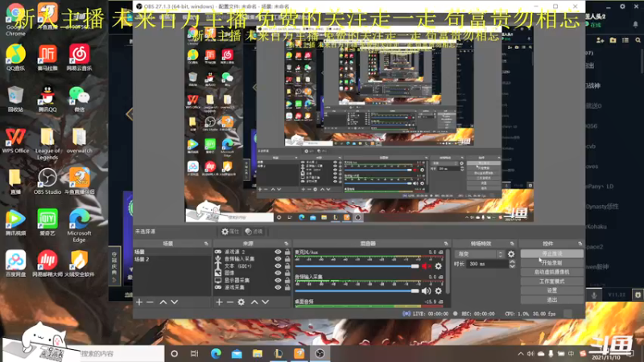Toggle the lock on the 游戏源 2 source
The width and height of the screenshot is (644, 362).
[x=287, y=252]
